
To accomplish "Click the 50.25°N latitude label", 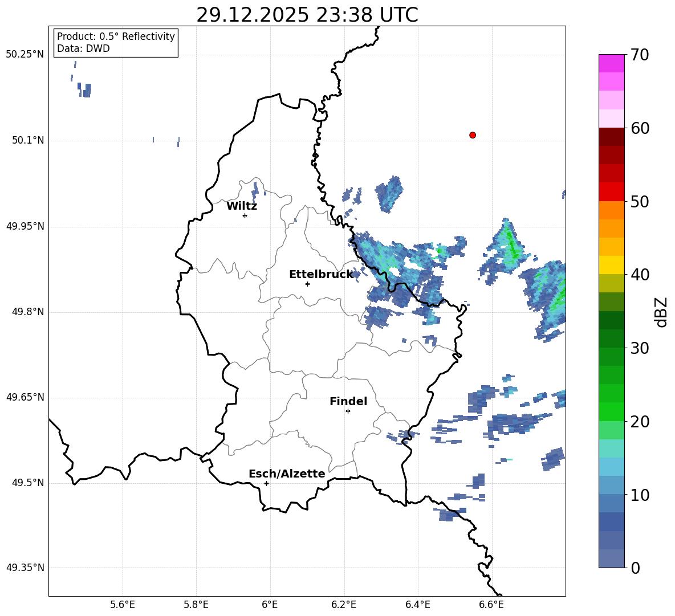I will 25,55.
